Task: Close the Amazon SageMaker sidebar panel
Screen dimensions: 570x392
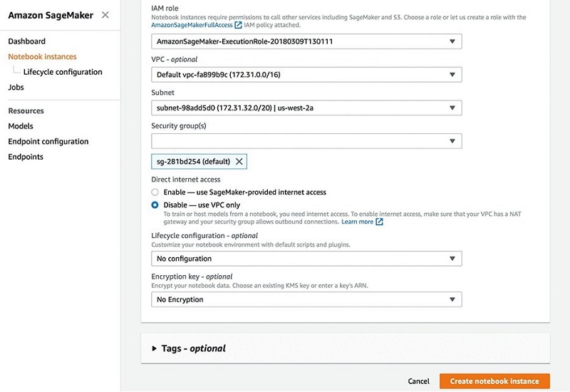Action: (105, 15)
